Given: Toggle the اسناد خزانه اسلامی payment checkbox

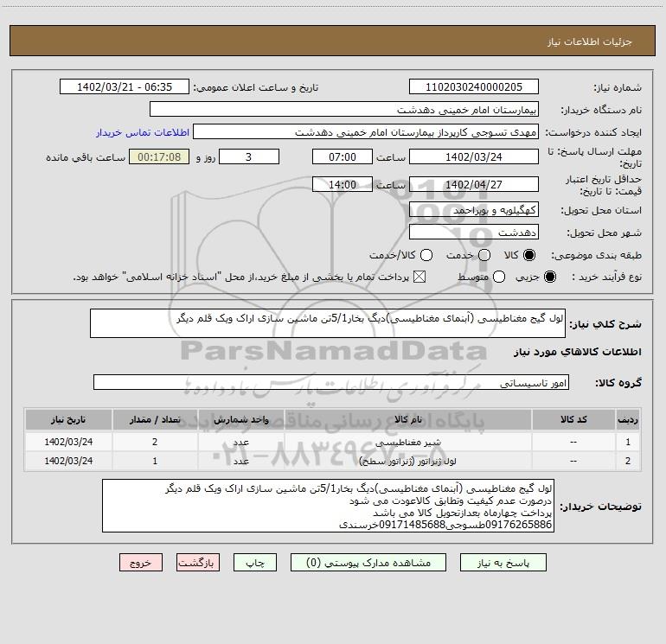Looking at the screenshot, I should pos(419,277).
